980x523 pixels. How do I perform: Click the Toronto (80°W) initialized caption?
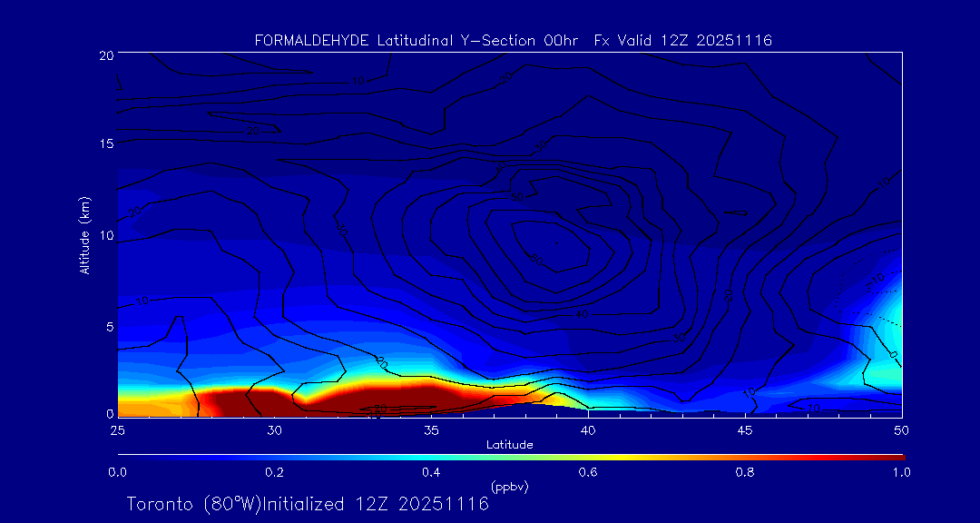click(x=308, y=504)
